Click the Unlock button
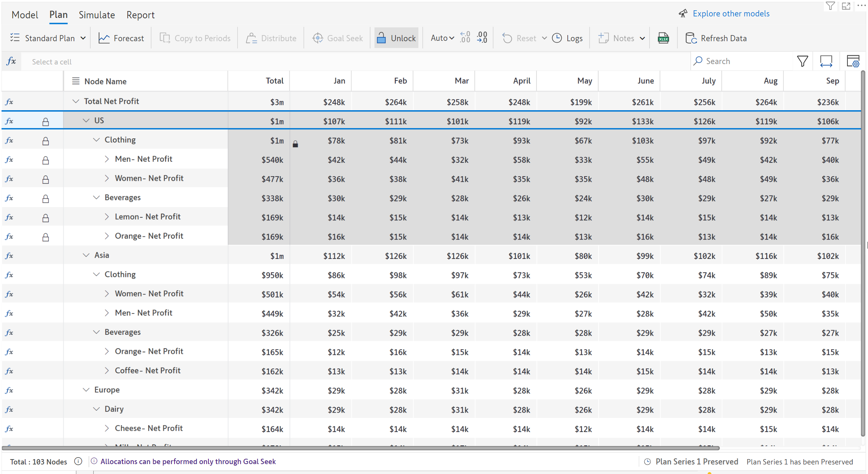This screenshot has height=474, width=868. (x=396, y=38)
